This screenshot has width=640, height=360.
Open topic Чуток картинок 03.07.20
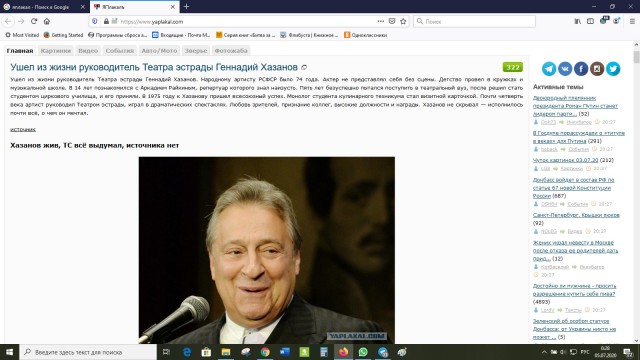pos(565,160)
